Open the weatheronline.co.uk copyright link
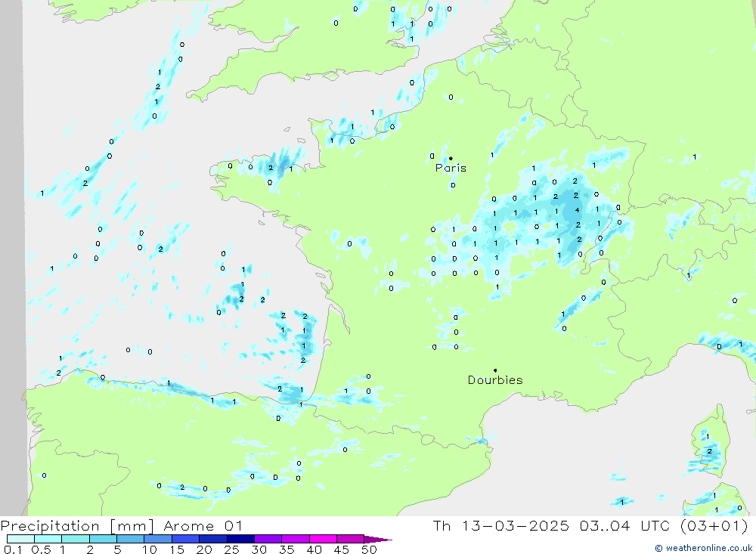Image resolution: width=756 pixels, height=554 pixels. (703, 548)
